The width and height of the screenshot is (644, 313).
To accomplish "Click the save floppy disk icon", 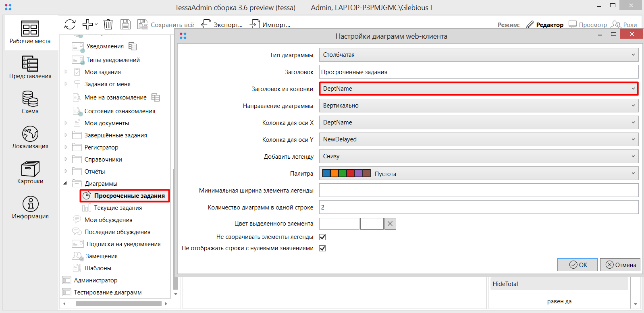I will pyautogui.click(x=125, y=25).
